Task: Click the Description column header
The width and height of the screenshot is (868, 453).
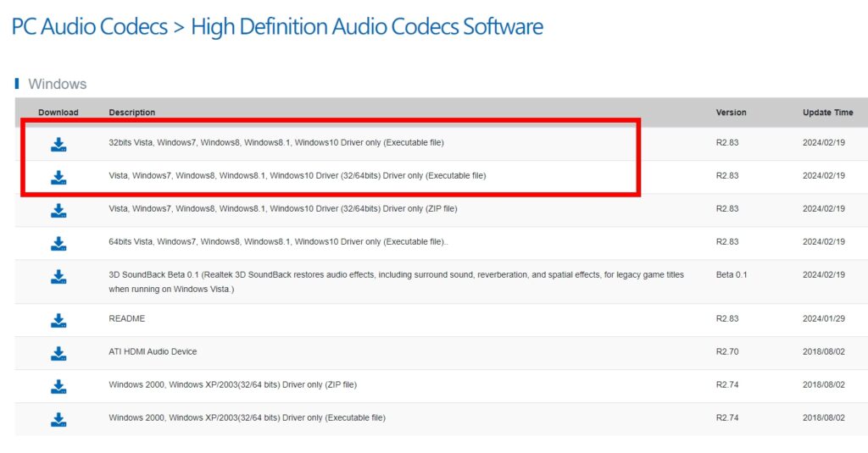Action: (131, 113)
